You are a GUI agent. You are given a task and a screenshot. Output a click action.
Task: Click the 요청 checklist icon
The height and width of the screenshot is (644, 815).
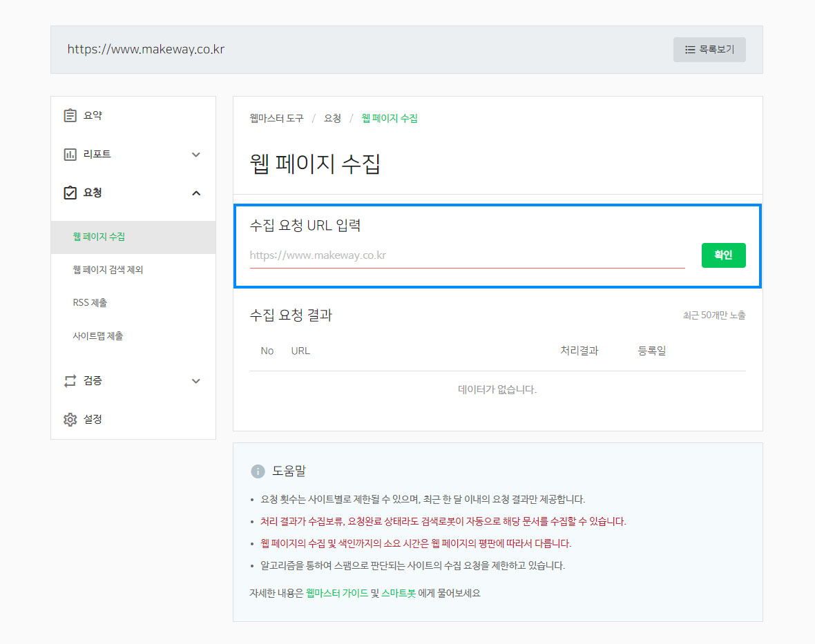coord(70,193)
